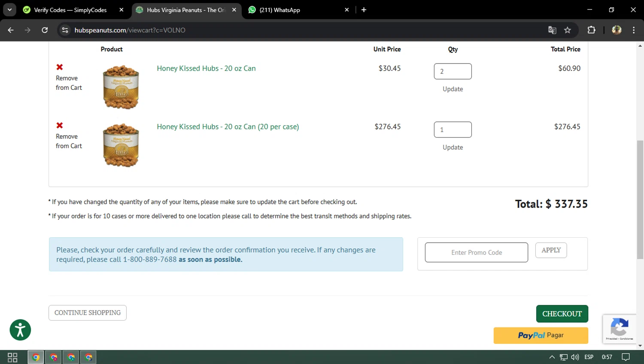Apply the promo code with APPLY
644x364 pixels.
pos(551,250)
